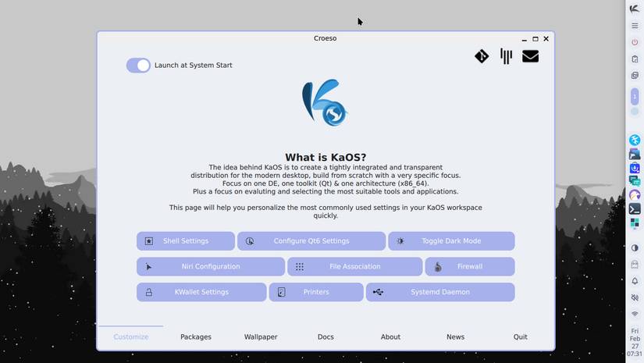The width and height of the screenshot is (644, 363).
Task: Open Printers settings
Action: [316, 292]
